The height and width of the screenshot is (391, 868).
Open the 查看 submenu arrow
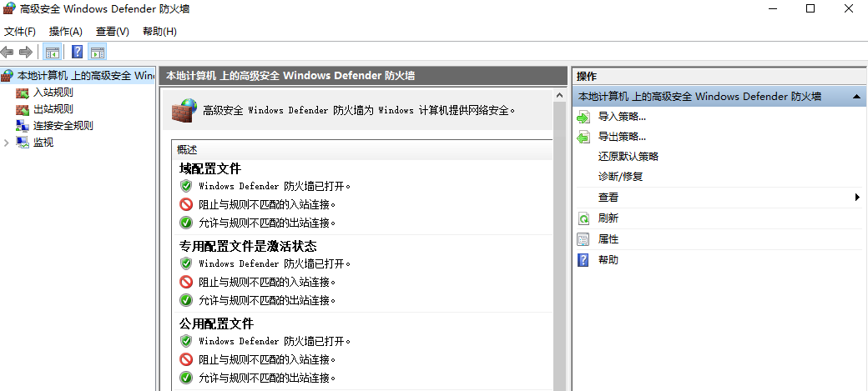857,198
